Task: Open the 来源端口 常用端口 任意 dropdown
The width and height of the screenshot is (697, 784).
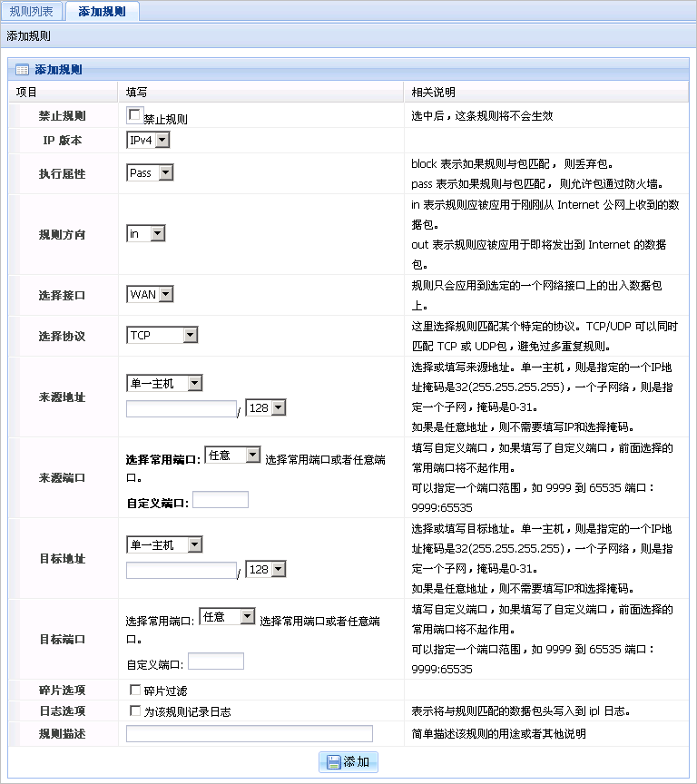Action: (232, 456)
